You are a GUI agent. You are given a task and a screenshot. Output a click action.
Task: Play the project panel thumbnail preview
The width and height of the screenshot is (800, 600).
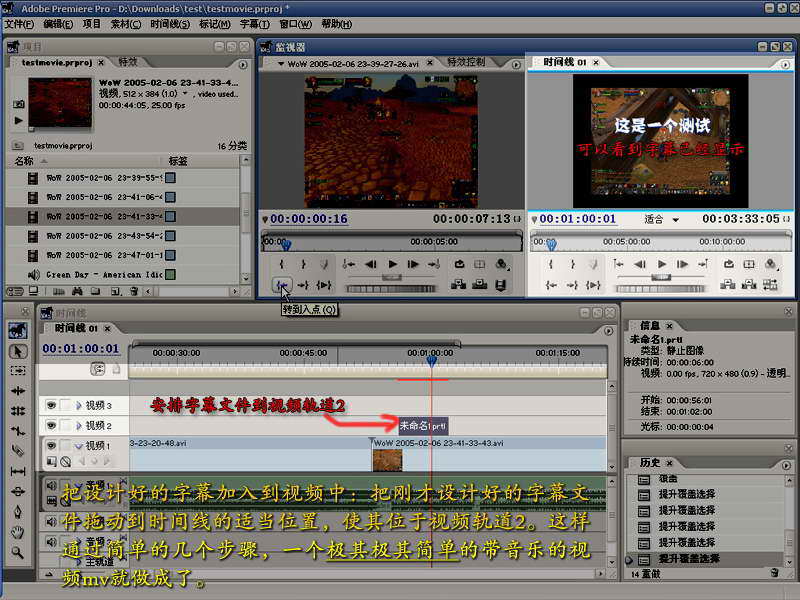pyautogui.click(x=19, y=120)
